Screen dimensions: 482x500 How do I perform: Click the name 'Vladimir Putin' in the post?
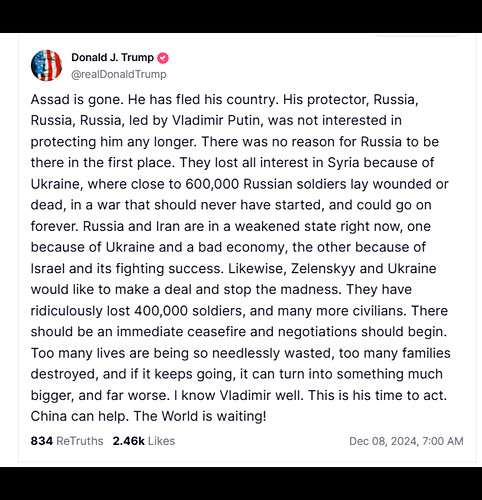(216, 121)
